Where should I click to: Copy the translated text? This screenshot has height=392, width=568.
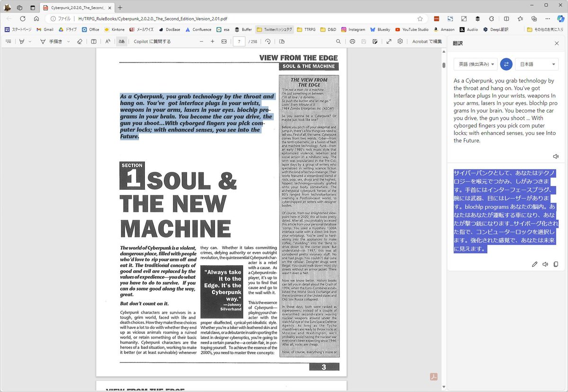(556, 264)
